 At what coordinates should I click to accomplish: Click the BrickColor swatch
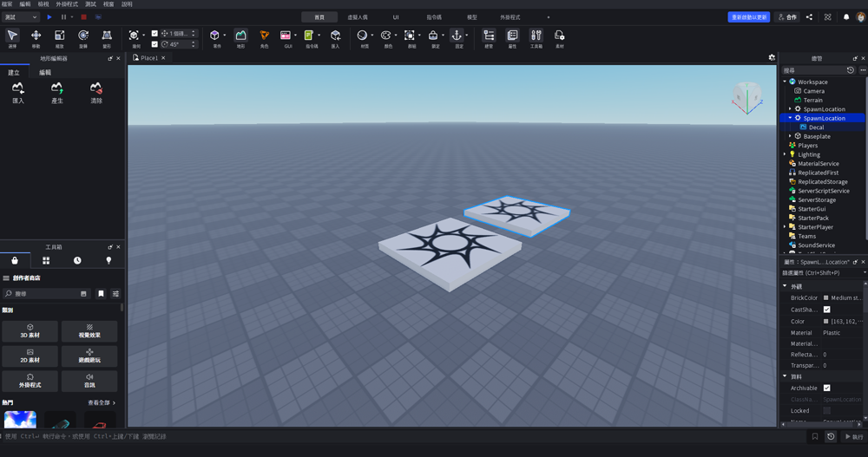[x=826, y=297]
